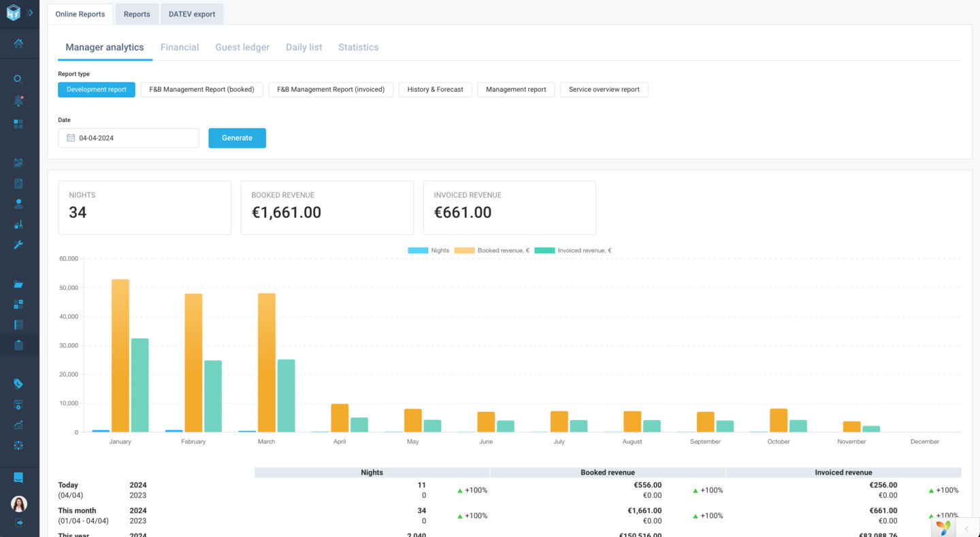Choose F&B Management Report (booked)
Viewport: 980px width, 537px height.
point(201,89)
